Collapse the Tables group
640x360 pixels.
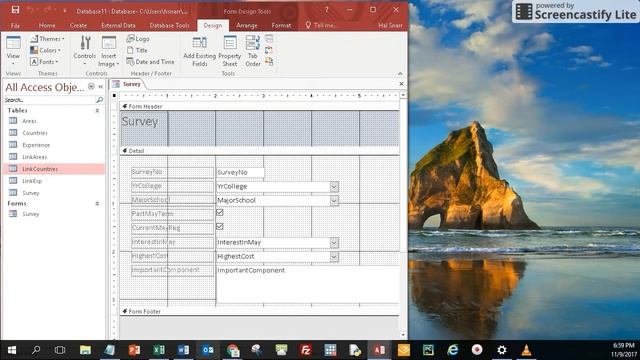(97, 111)
